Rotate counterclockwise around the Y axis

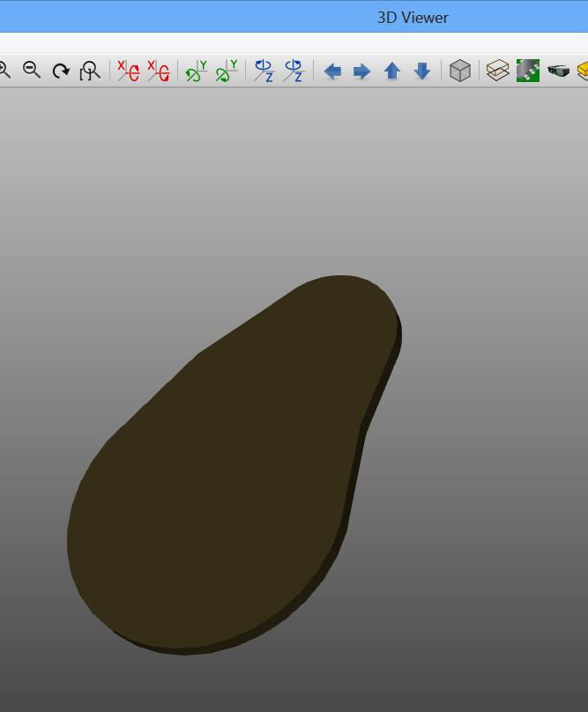pos(227,71)
